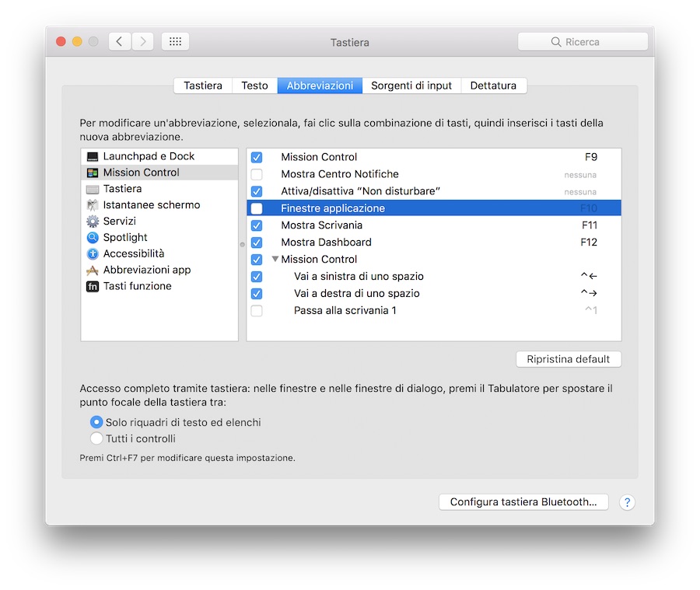The image size is (700, 590).
Task: Click the Accessibilità icon
Action: pos(93,254)
